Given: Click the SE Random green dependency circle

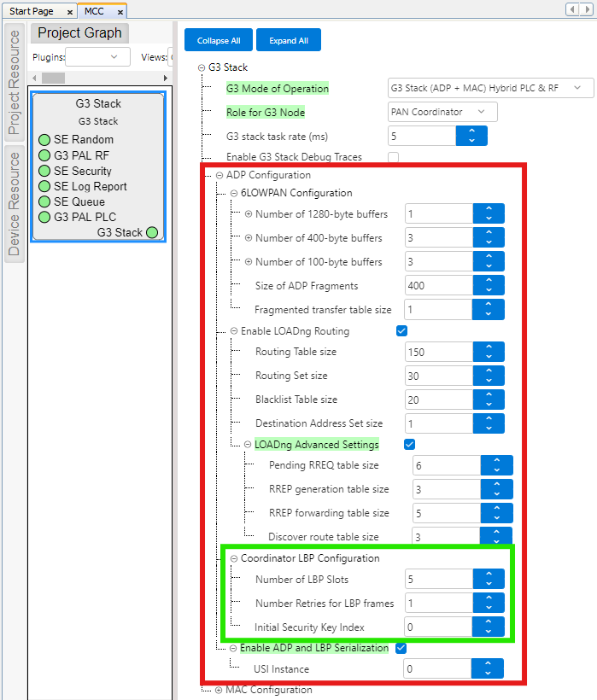Looking at the screenshot, I should [x=44, y=140].
